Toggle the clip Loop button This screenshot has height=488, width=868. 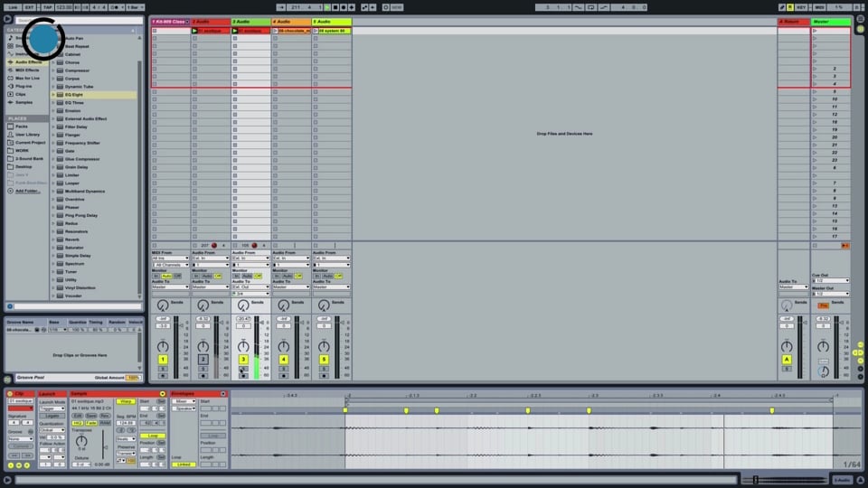pyautogui.click(x=152, y=436)
